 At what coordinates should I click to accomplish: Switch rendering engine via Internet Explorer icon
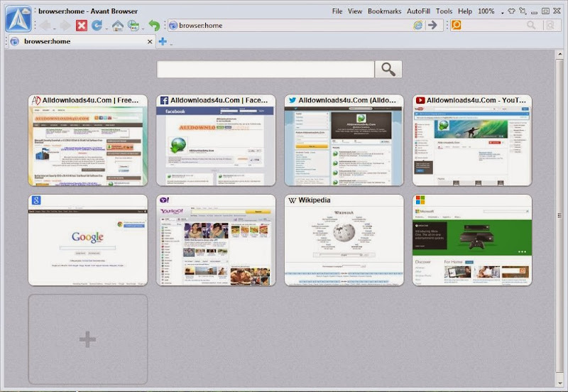[x=418, y=25]
